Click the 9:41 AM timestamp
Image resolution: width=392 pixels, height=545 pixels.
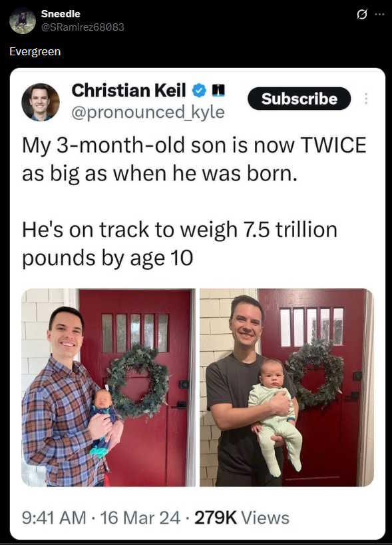(x=54, y=518)
